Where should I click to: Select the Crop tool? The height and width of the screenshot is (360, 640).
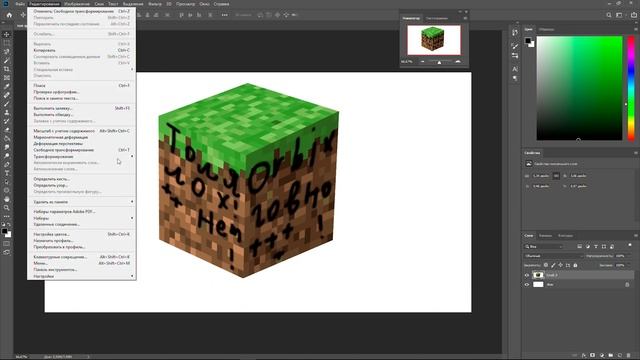(x=7, y=69)
